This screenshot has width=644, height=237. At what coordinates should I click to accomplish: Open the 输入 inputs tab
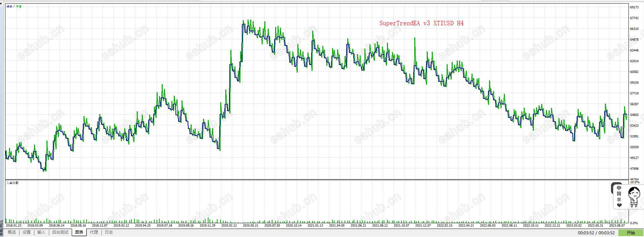41,232
